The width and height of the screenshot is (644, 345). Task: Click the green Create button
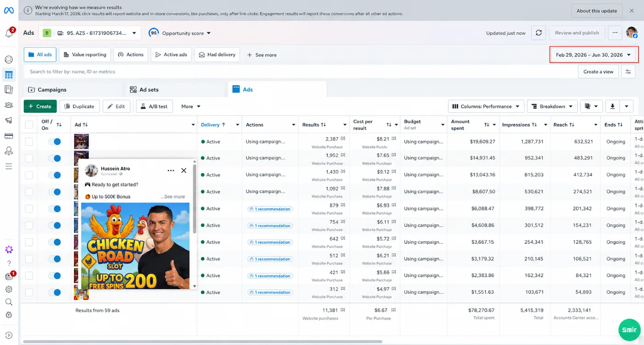(40, 106)
